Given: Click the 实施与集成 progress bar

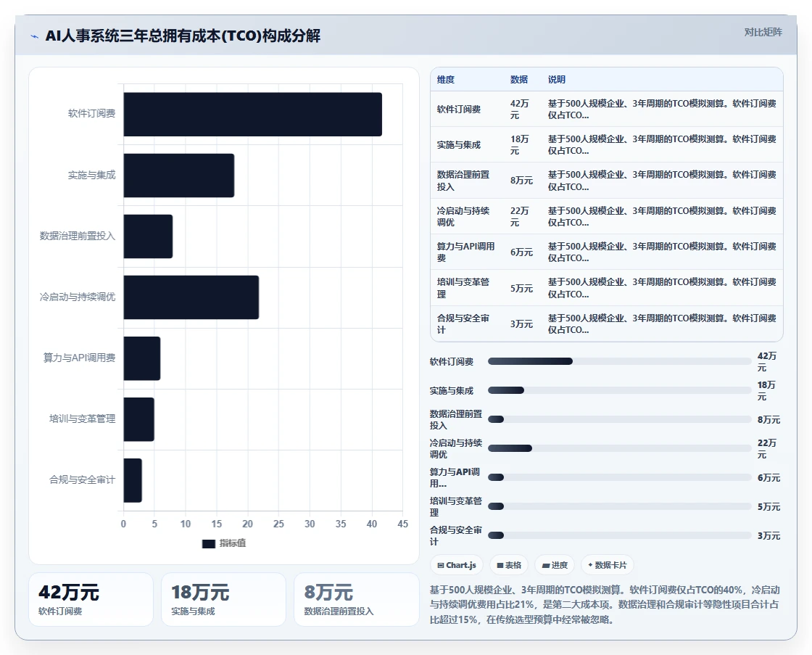Looking at the screenshot, I should click(x=619, y=390).
